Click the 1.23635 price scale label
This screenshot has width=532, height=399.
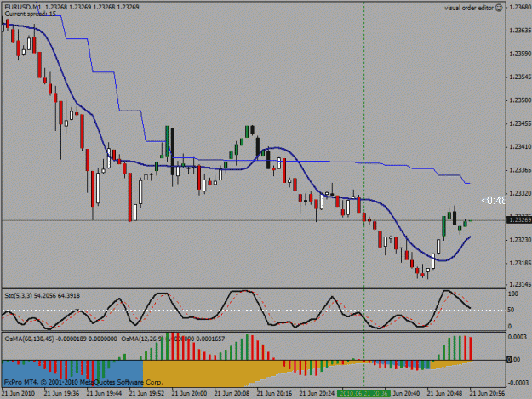click(x=520, y=31)
